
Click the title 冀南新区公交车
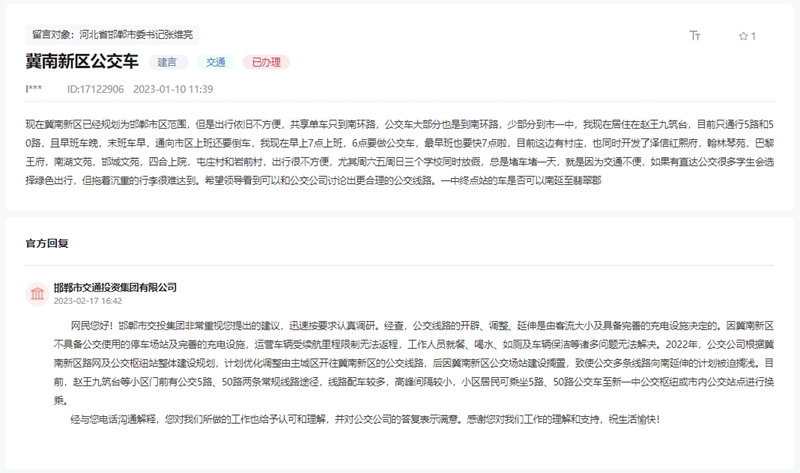pyautogui.click(x=82, y=61)
